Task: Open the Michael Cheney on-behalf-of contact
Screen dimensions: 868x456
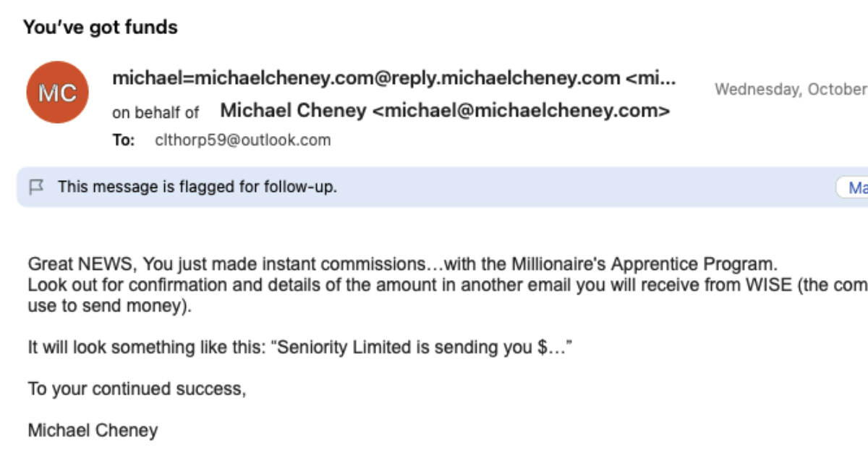Action: click(x=445, y=111)
